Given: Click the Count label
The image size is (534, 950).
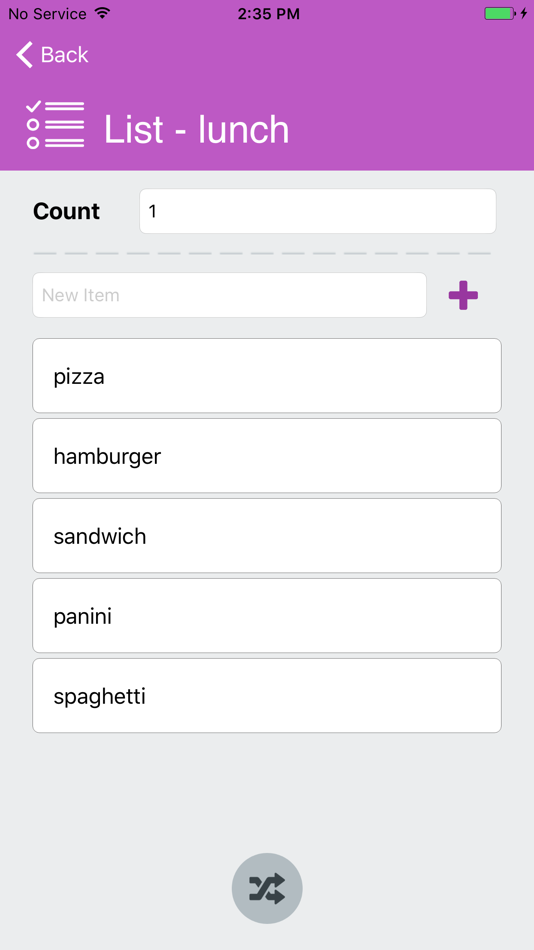Looking at the screenshot, I should [66, 211].
